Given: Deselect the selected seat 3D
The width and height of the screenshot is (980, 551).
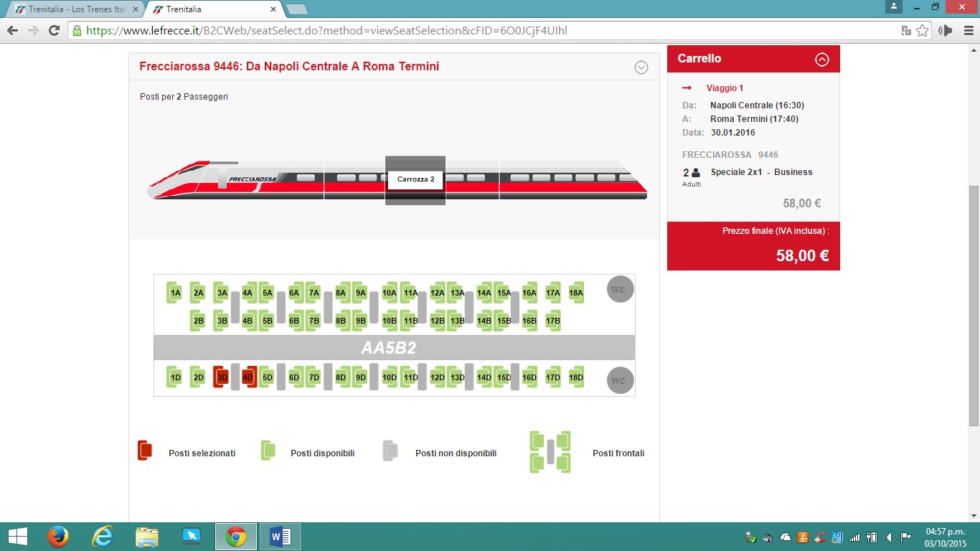Looking at the screenshot, I should 222,377.
